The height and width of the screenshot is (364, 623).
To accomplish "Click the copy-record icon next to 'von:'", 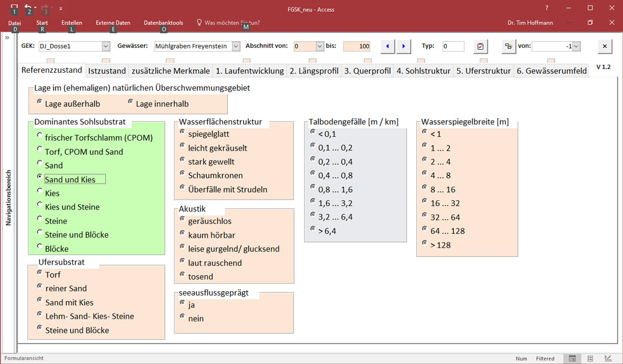I will point(508,46).
